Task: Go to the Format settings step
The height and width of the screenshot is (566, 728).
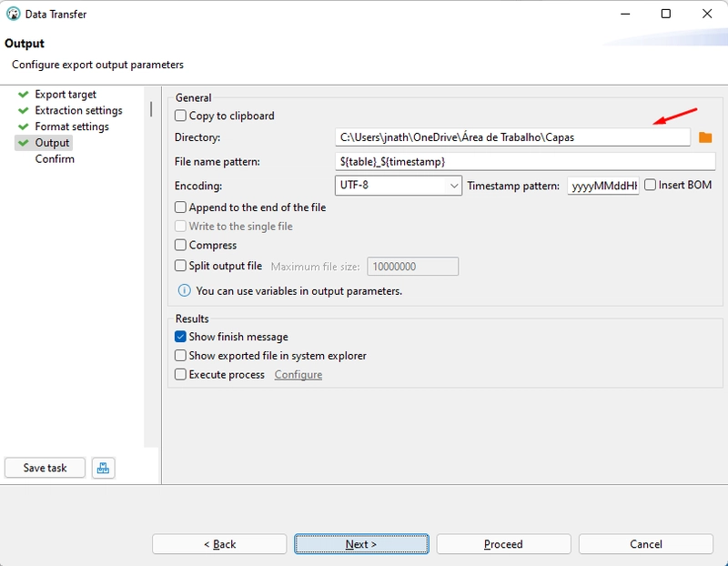Action: coord(71,126)
